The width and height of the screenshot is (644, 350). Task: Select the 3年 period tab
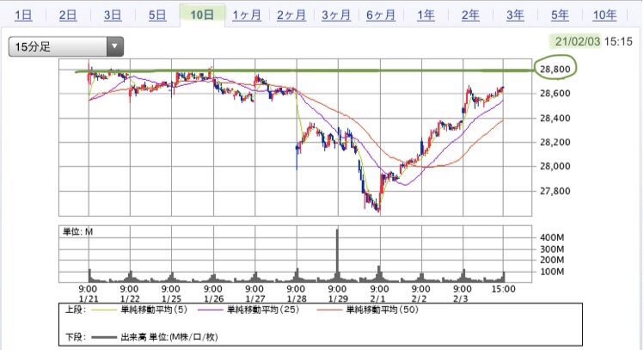[x=515, y=15]
